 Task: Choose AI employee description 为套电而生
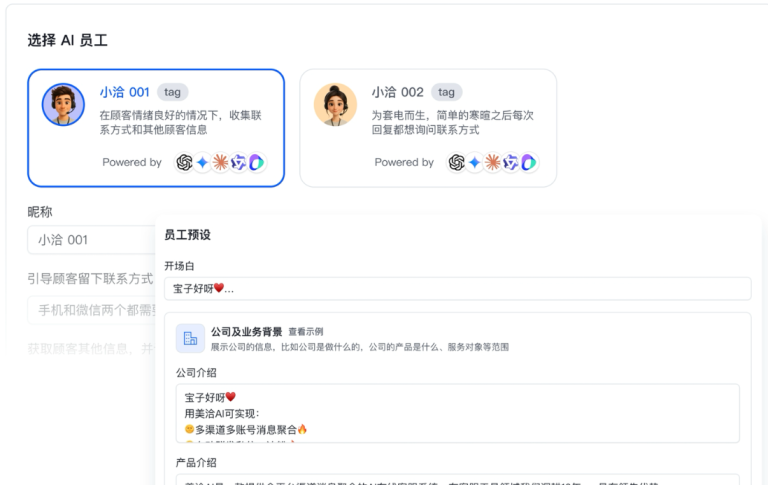[453, 122]
